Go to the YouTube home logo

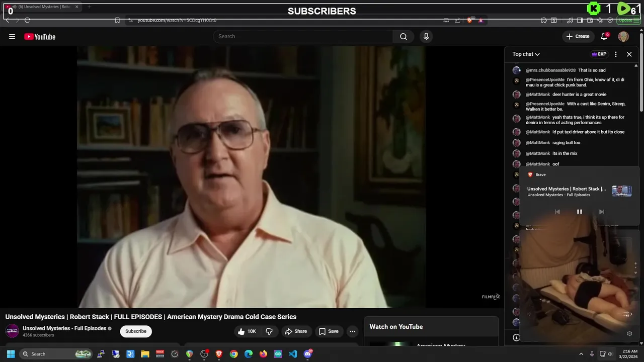point(40,37)
